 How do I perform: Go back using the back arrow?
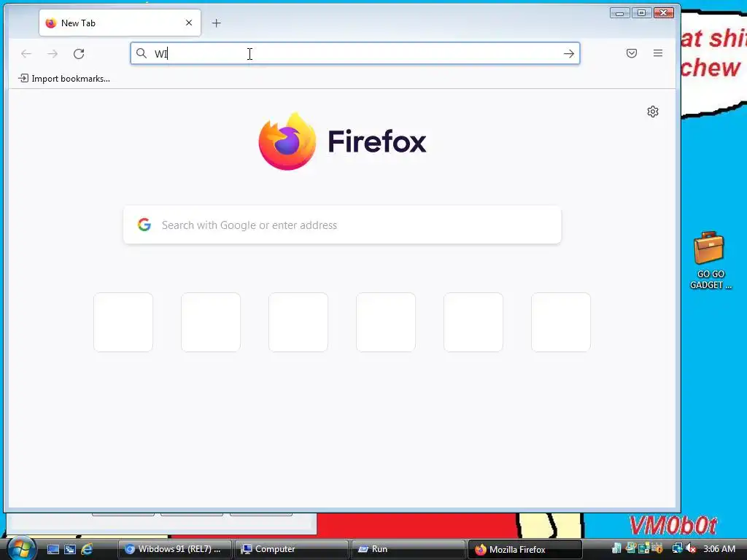26,54
